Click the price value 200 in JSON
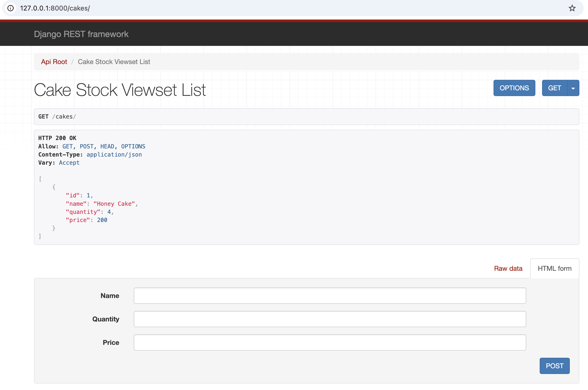588x390 pixels. pyautogui.click(x=102, y=220)
